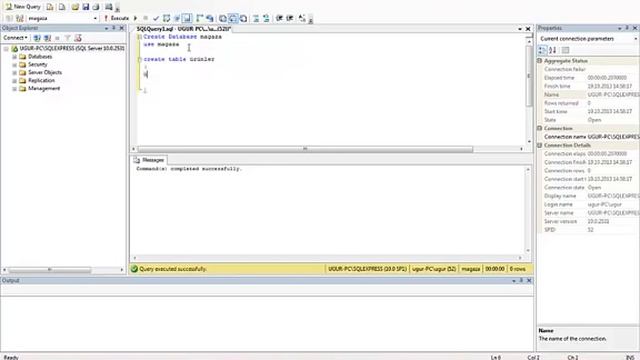This screenshot has width=640, height=360.
Task: Collapse the UGUR-PC\SQLEXPRESS server node
Action: pos(6,49)
